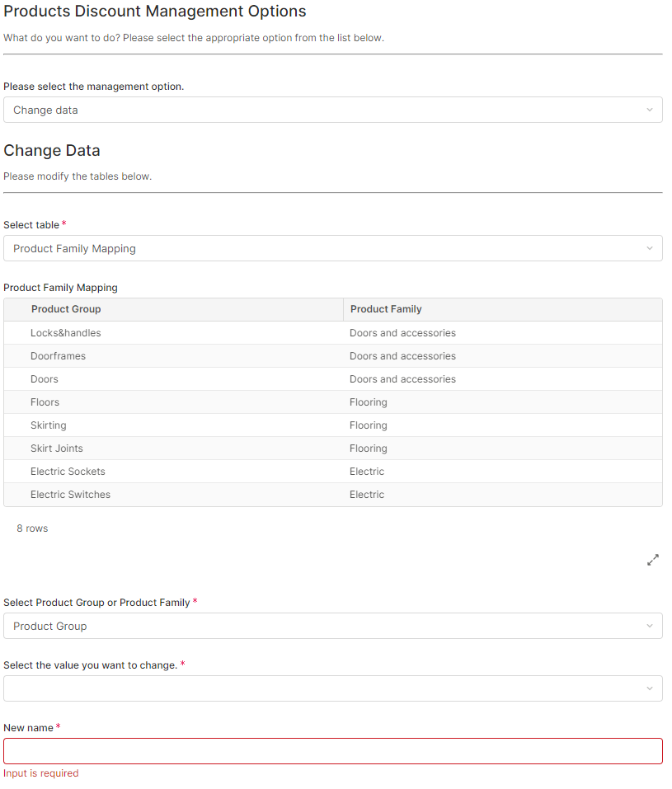Open Select Product Group or Product Family dropdown
Viewport: 672px width, 789px height.
333,626
